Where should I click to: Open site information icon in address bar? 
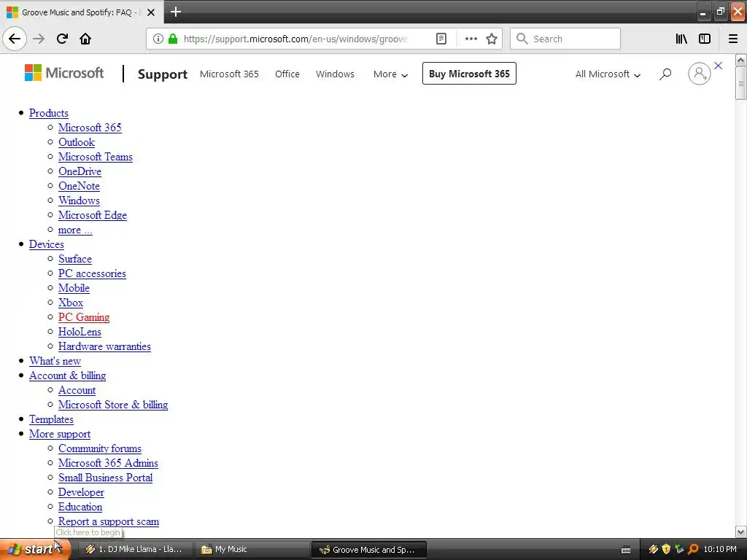(x=158, y=39)
